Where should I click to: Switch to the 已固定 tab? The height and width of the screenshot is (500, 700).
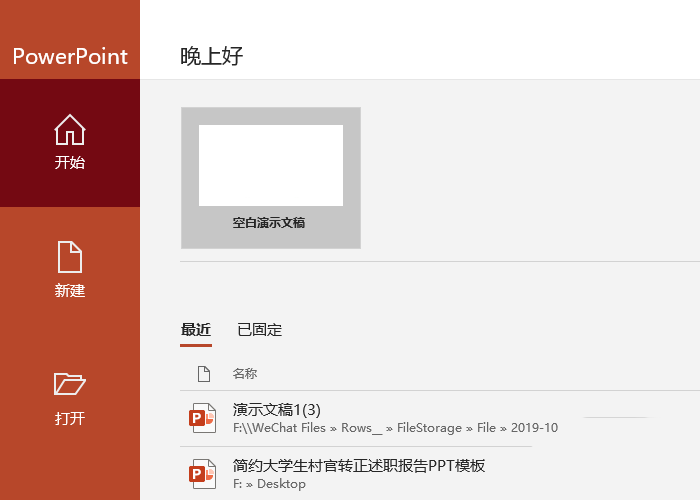(259, 330)
